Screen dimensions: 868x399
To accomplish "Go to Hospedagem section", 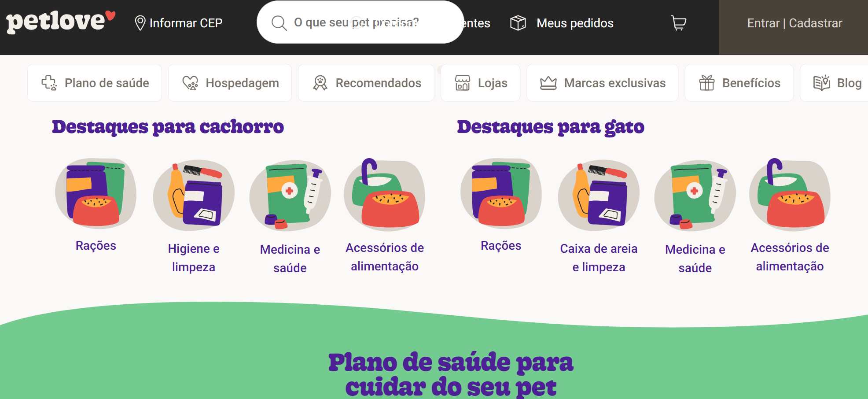I will click(230, 83).
